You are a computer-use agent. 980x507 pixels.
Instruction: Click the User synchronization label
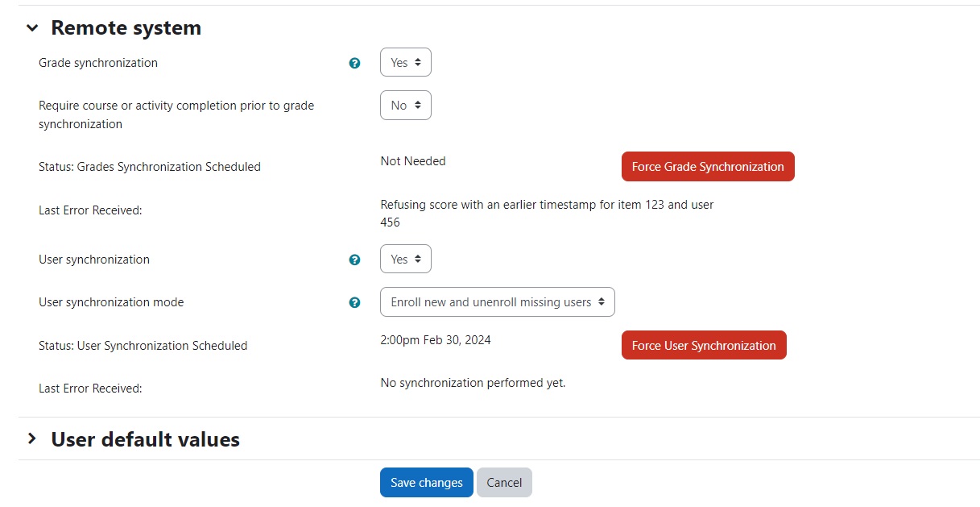(x=94, y=260)
